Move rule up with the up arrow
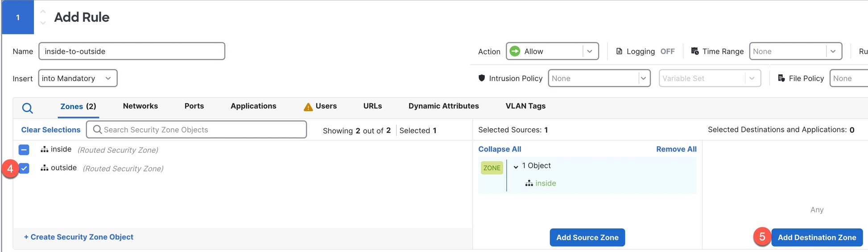Viewport: 868px width, 252px height. [x=43, y=12]
